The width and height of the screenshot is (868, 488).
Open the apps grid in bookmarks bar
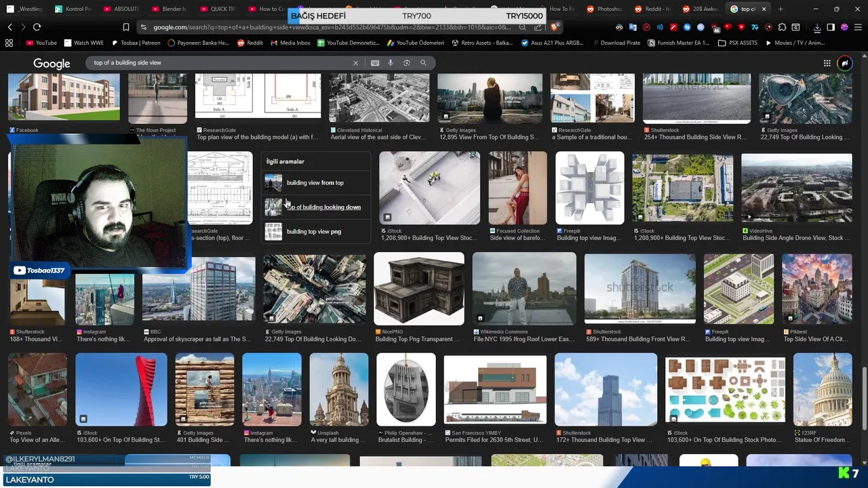point(9,43)
